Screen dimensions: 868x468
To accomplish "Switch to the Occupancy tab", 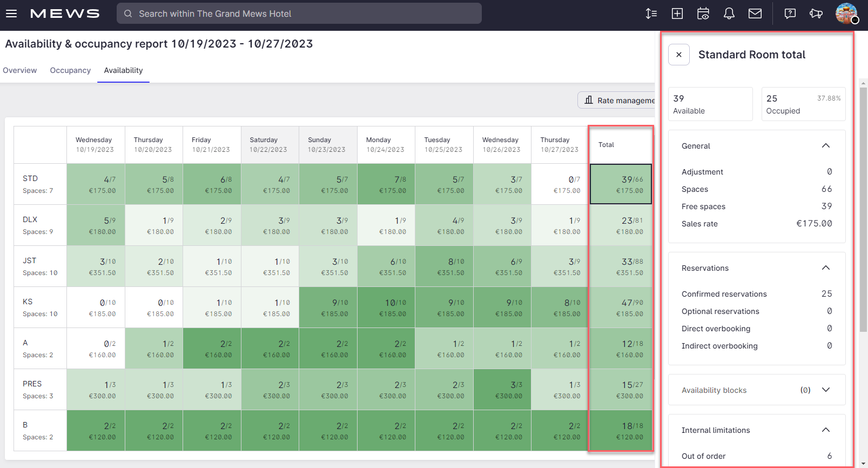I will [70, 70].
